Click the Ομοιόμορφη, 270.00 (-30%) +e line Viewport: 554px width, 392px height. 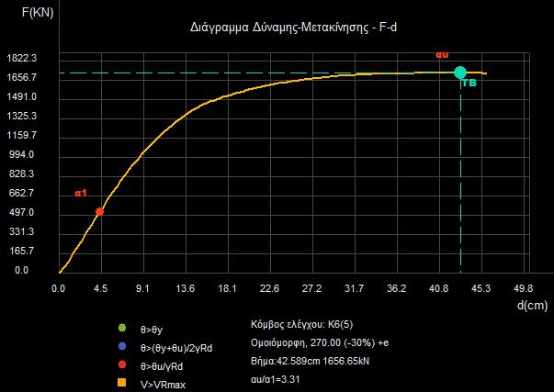[320, 342]
